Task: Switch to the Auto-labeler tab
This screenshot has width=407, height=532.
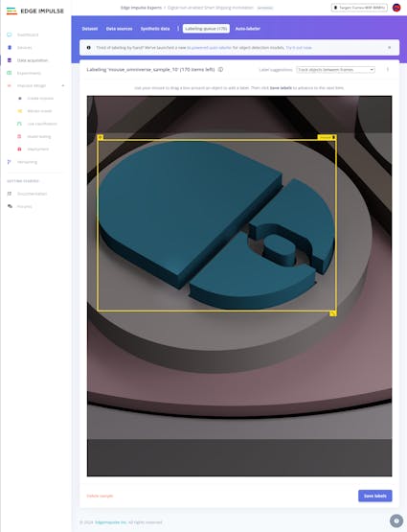Action: click(248, 29)
